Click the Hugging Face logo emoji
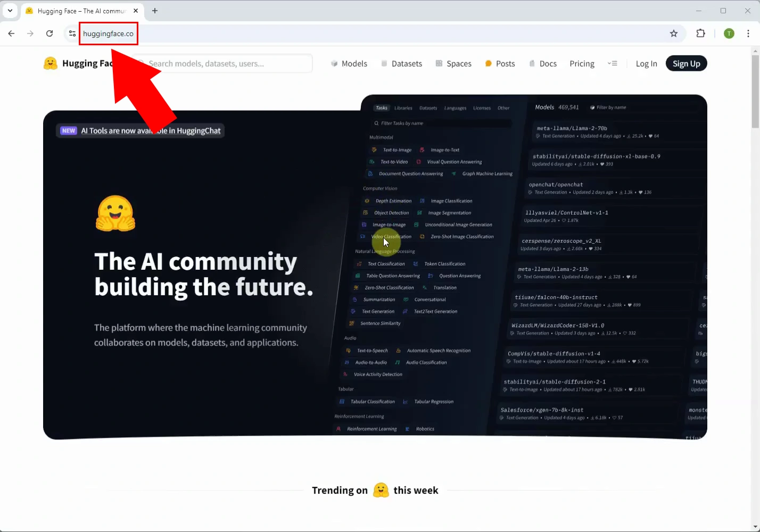Viewport: 760px width, 532px height. pyautogui.click(x=50, y=63)
